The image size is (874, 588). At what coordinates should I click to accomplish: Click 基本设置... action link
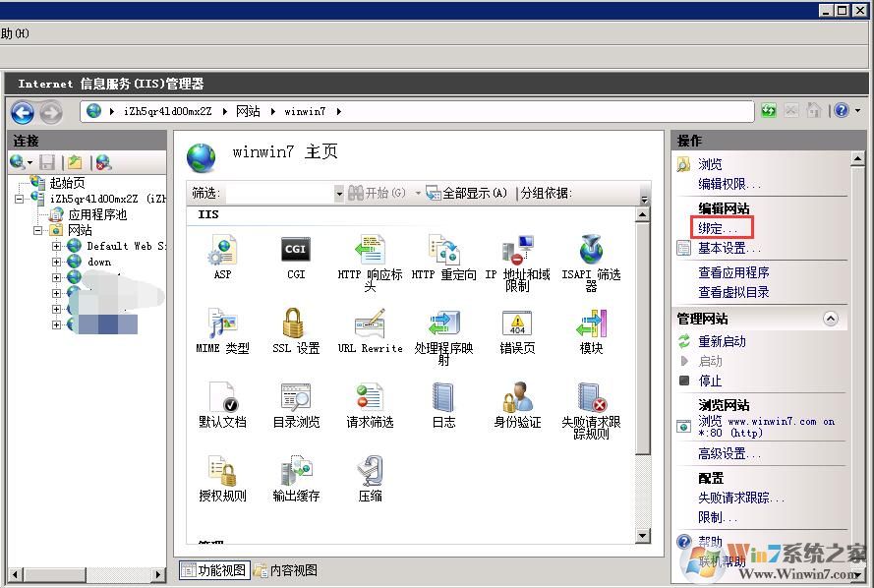coord(729,248)
